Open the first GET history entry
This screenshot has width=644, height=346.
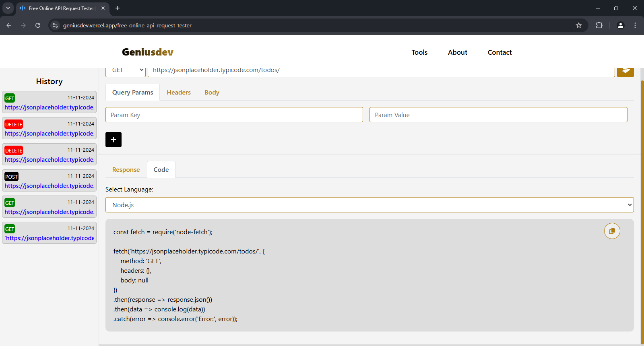[49, 102]
